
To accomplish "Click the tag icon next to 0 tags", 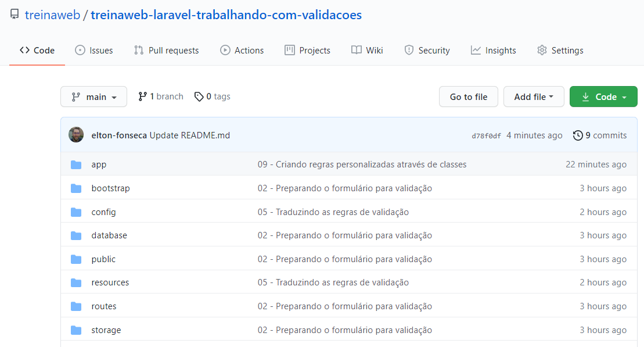I will 199,96.
